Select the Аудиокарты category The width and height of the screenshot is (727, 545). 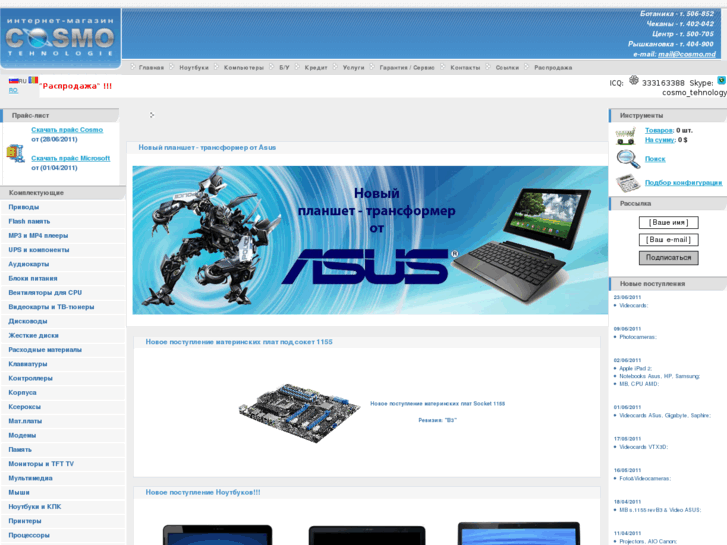click(29, 264)
